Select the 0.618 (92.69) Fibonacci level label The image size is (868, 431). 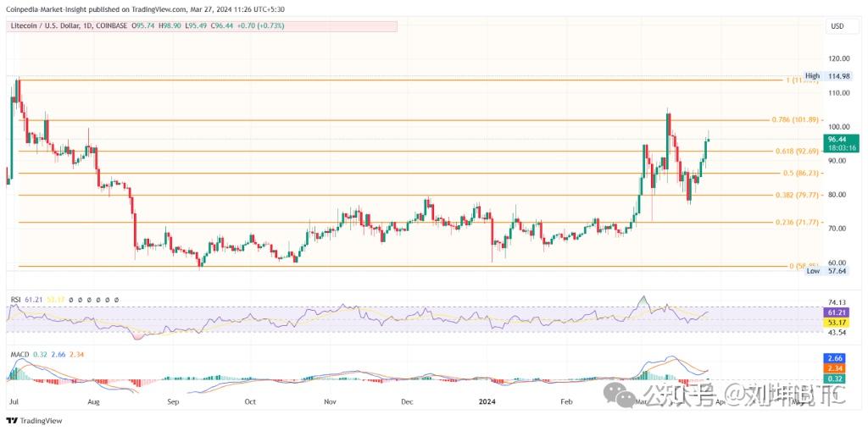pyautogui.click(x=795, y=152)
